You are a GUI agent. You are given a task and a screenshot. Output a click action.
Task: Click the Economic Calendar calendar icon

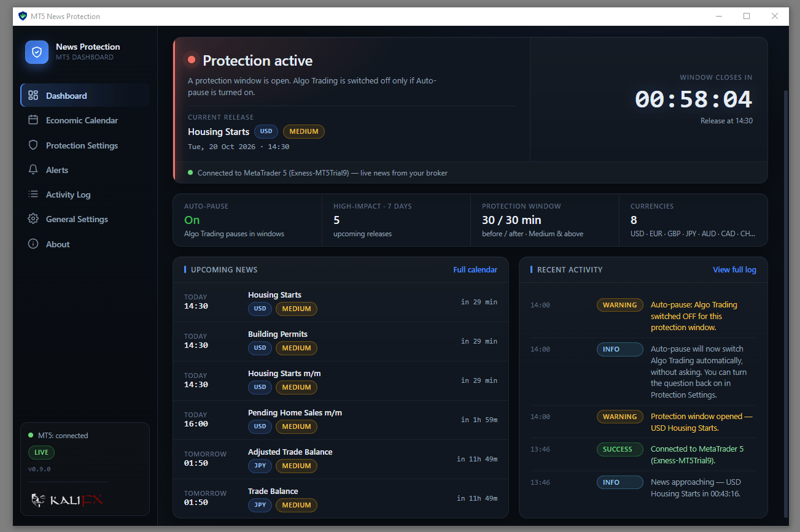[33, 120]
